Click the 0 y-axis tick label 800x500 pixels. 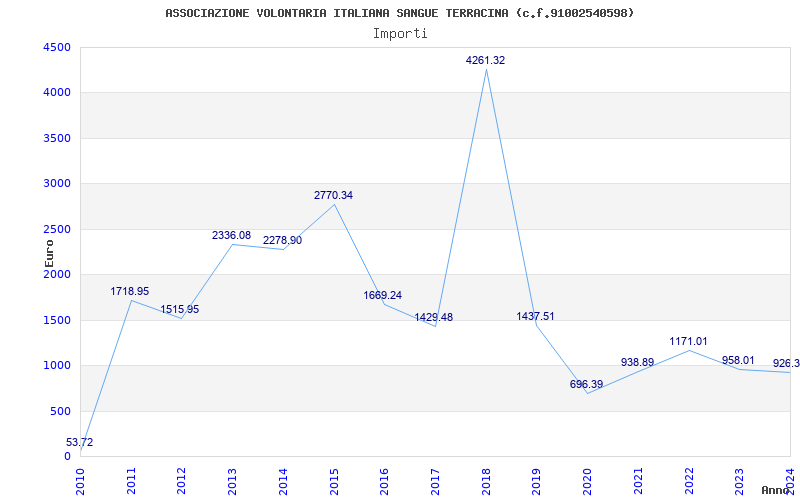pos(67,457)
